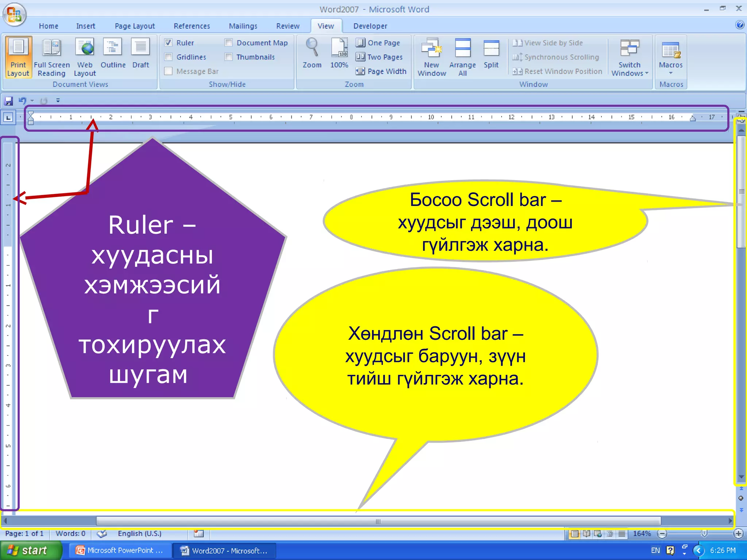The image size is (747, 560).
Task: Enable the Gridlines checkbox
Action: [x=169, y=57]
